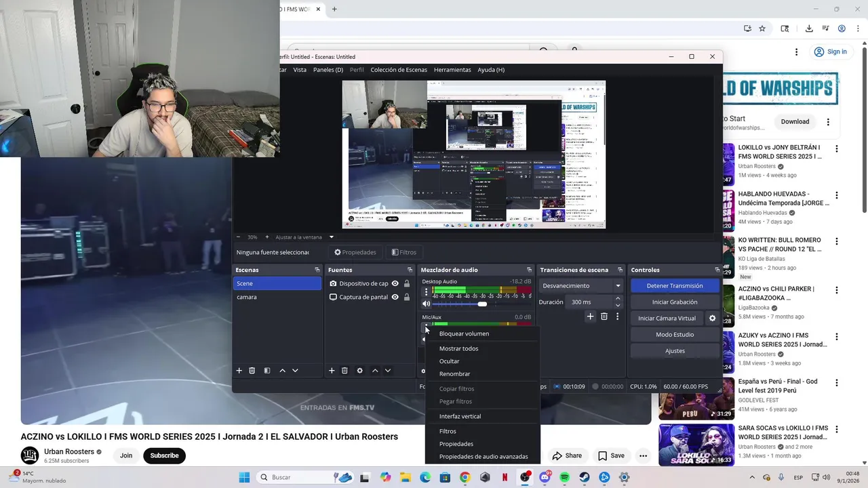Screen dimensions: 868x488
Task: Open Spotify from the taskbar
Action: (x=565, y=477)
